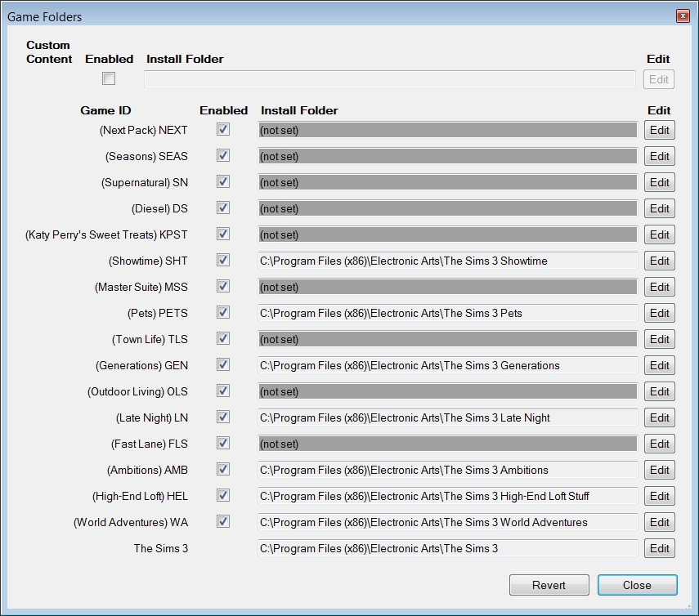Edit the Supernatural SN install folder
Image resolution: width=699 pixels, height=616 pixels.
coord(659,182)
